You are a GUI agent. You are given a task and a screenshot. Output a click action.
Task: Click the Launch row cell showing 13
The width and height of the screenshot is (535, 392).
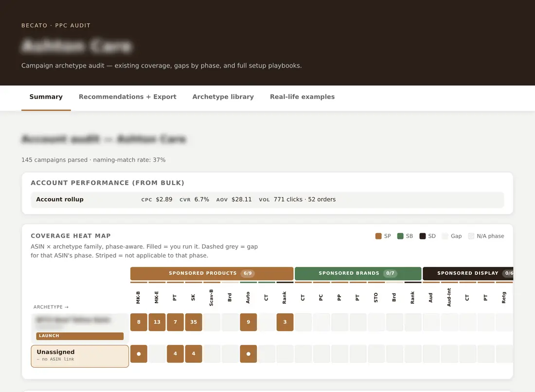[157, 322]
